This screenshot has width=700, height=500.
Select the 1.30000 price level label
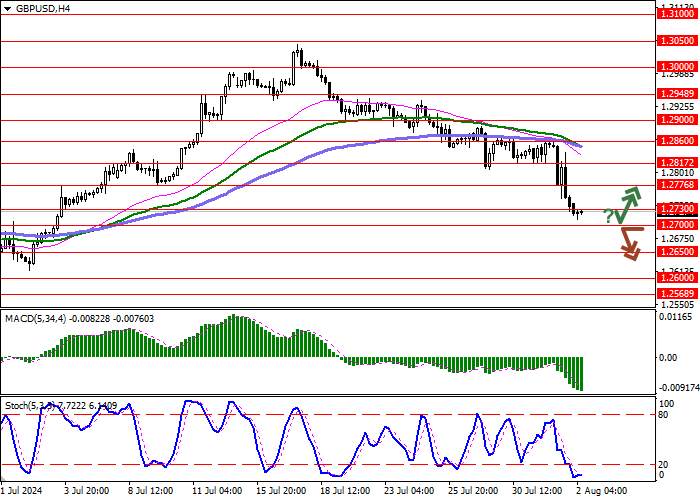tap(678, 67)
